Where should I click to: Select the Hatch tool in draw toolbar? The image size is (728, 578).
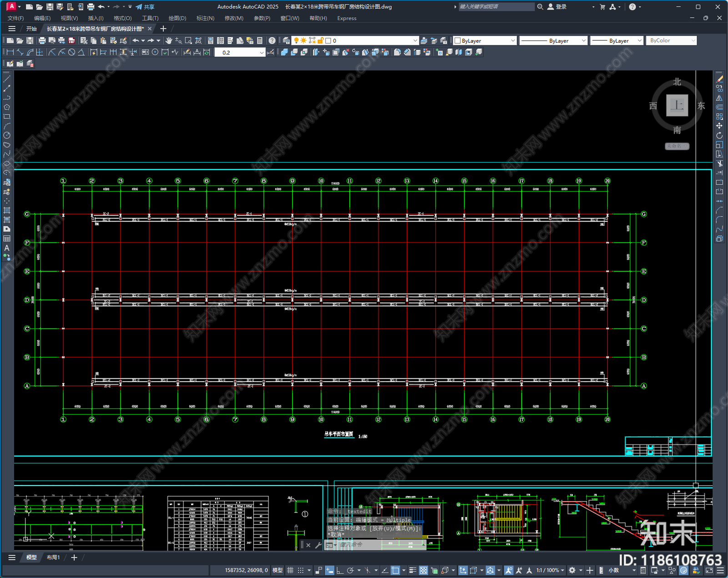pyautogui.click(x=7, y=210)
